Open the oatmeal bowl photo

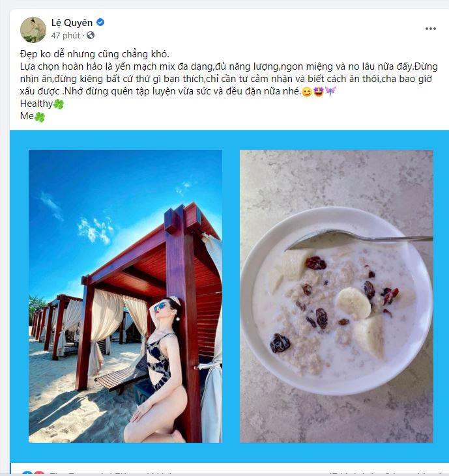(x=336, y=296)
